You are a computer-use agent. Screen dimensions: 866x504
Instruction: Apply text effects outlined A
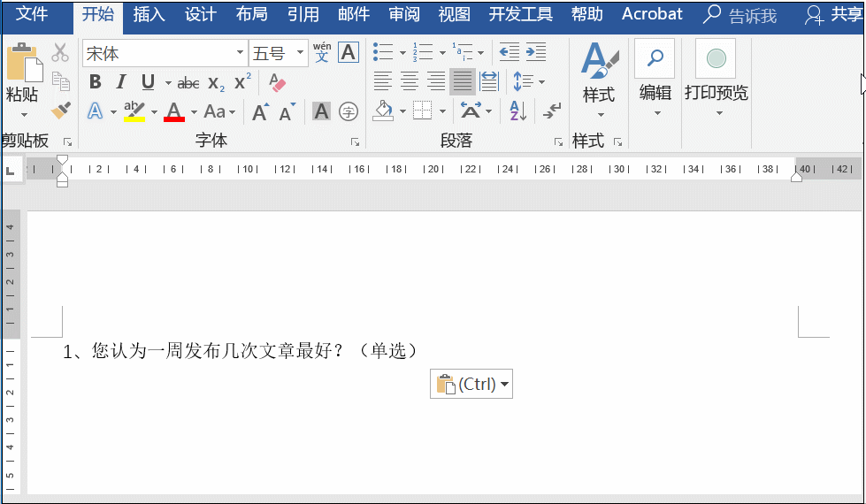pyautogui.click(x=95, y=111)
